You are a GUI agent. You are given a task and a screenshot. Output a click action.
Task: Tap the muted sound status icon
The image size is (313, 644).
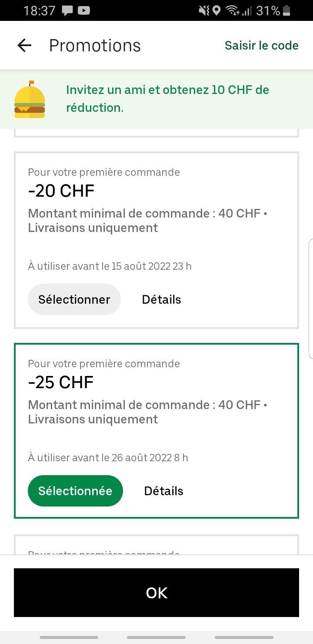coord(203,10)
